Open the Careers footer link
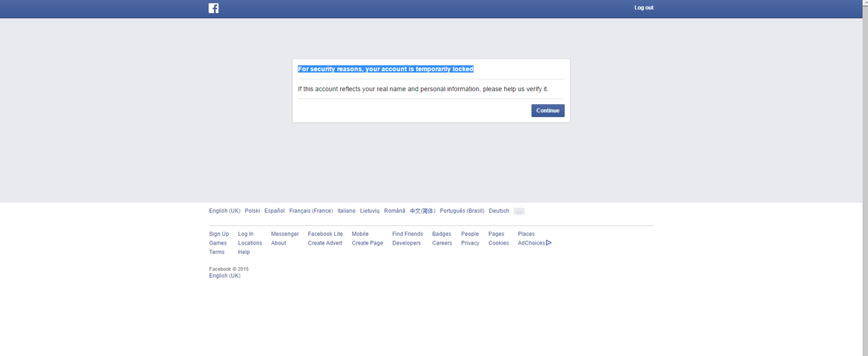 click(443, 243)
